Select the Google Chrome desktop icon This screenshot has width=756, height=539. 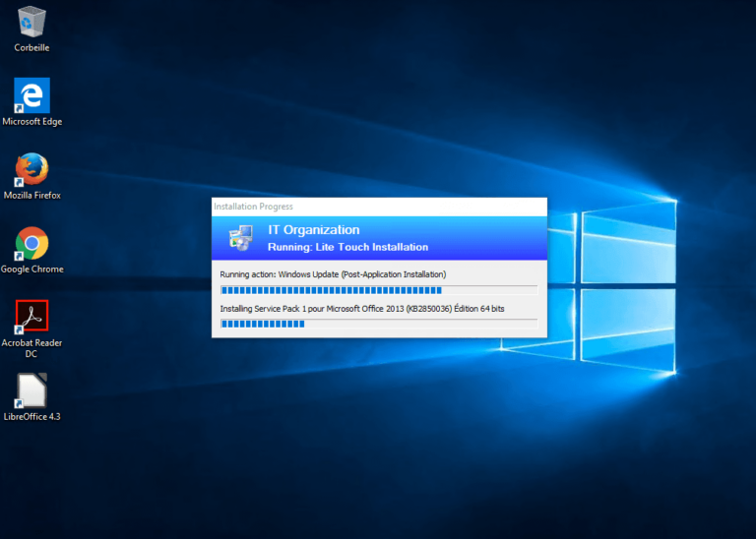[31, 243]
